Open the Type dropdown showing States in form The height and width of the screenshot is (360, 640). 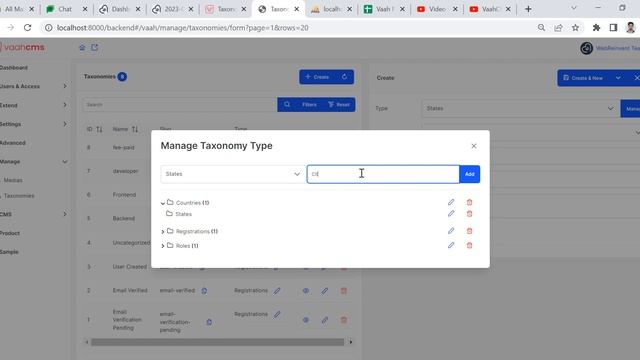click(x=520, y=109)
